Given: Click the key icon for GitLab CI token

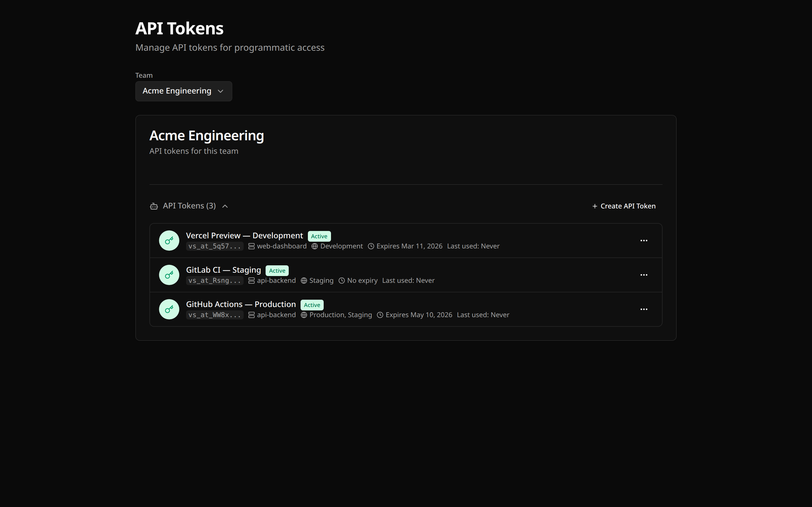Looking at the screenshot, I should click(169, 275).
